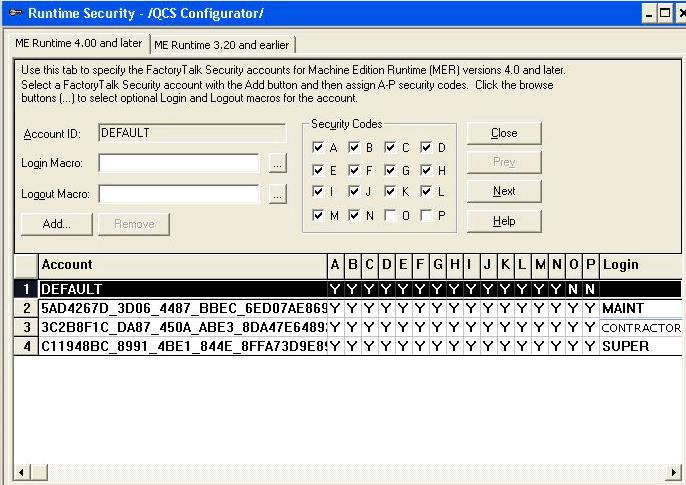Click the CONTRACTOR login cell

(x=640, y=327)
